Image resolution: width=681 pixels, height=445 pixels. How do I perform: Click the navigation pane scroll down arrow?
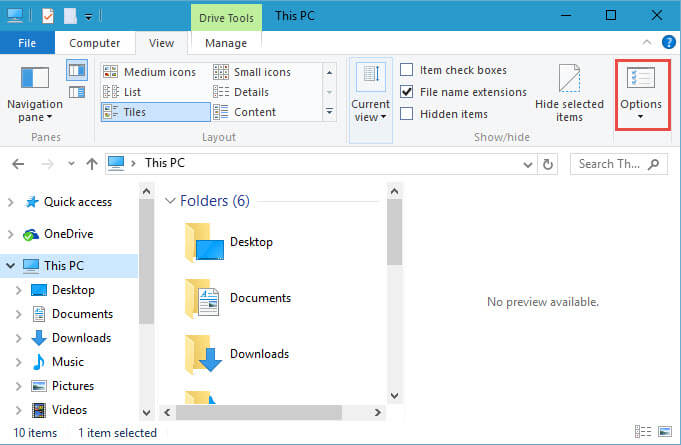point(146,412)
